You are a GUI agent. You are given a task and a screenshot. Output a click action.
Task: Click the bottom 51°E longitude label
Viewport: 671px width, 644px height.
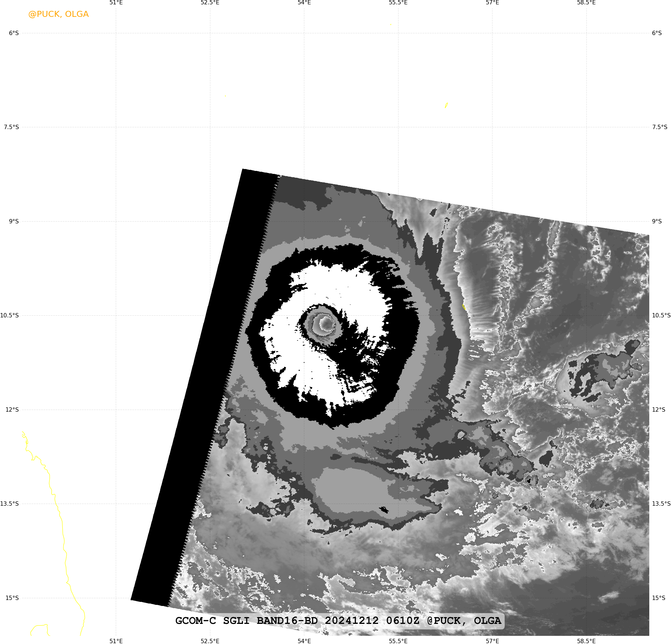click(116, 641)
